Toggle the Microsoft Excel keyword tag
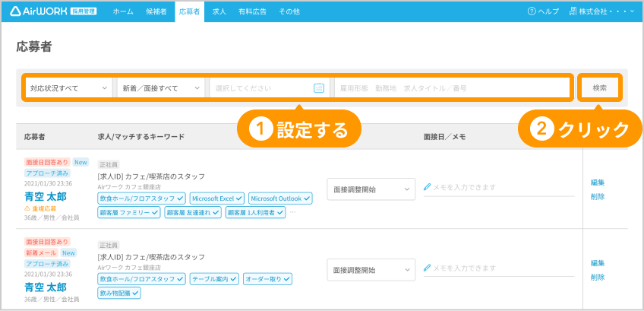This screenshot has height=311, width=644. pyautogui.click(x=217, y=198)
